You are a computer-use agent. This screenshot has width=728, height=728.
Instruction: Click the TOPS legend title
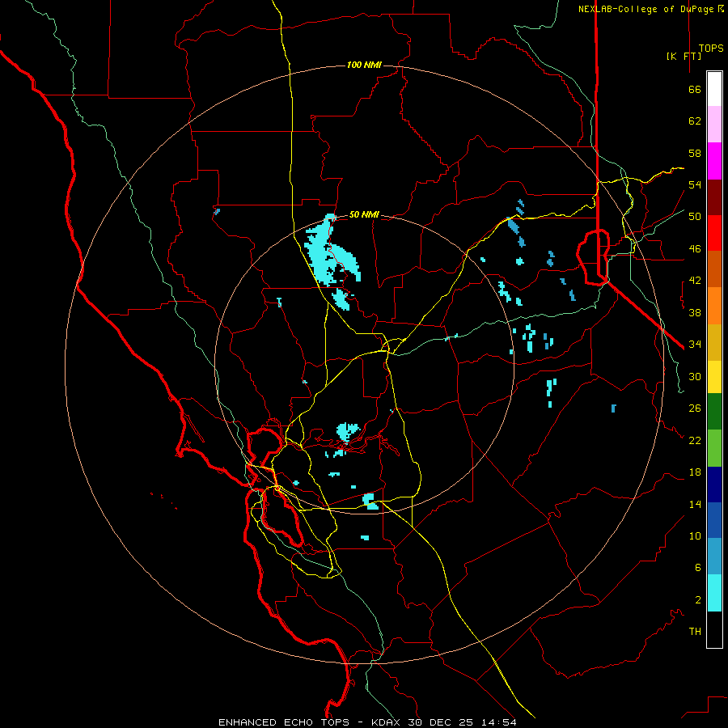coord(711,48)
